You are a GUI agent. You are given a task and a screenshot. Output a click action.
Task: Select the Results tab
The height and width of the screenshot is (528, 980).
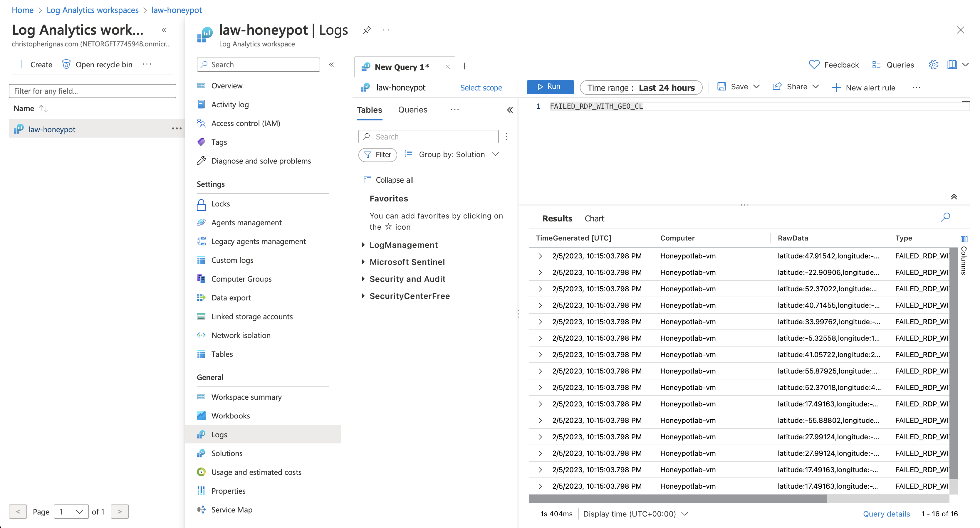[557, 218]
